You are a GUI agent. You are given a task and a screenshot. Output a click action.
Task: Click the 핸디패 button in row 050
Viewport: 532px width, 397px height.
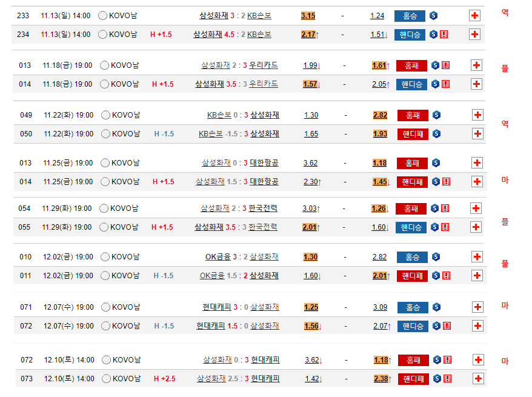tap(413, 134)
